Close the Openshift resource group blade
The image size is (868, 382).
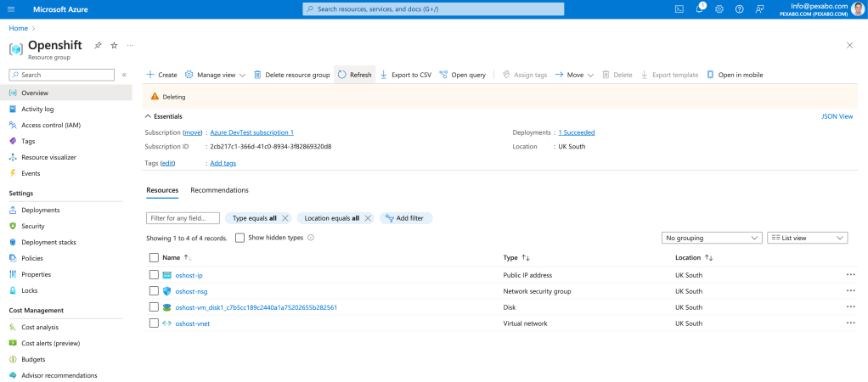click(x=849, y=45)
